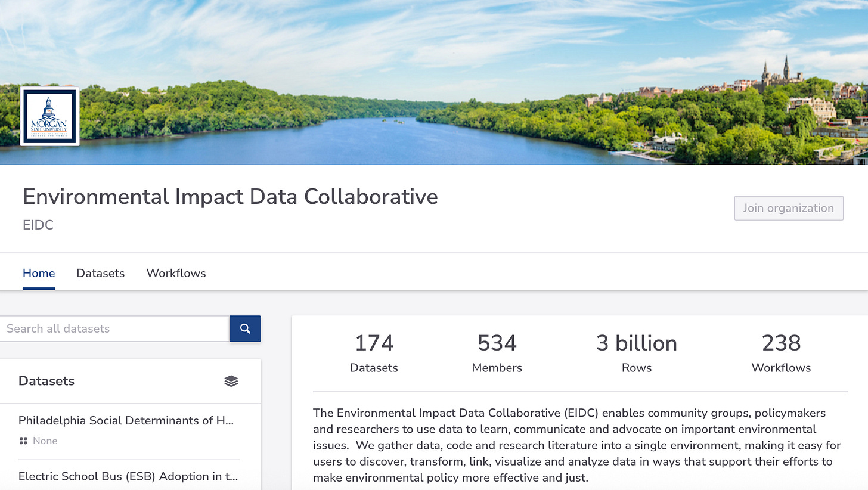Click the EIDC description paragraph
The image size is (868, 490).
click(x=576, y=445)
